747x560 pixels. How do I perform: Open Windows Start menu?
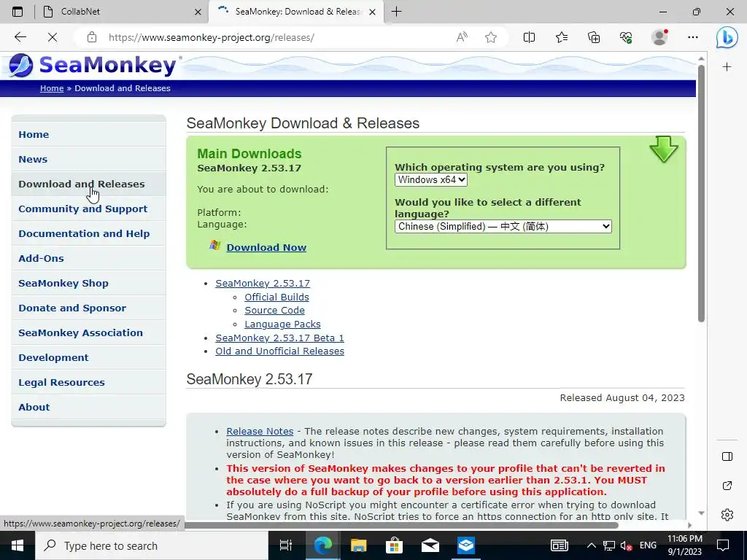pyautogui.click(x=18, y=545)
